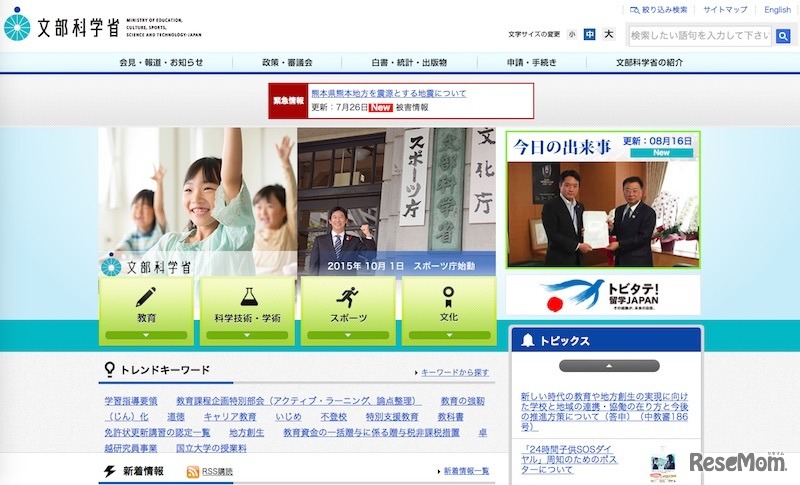The image size is (800, 485).
Task: Open the 24時間子供SOSダイヤル poster topic
Action: pos(569,459)
